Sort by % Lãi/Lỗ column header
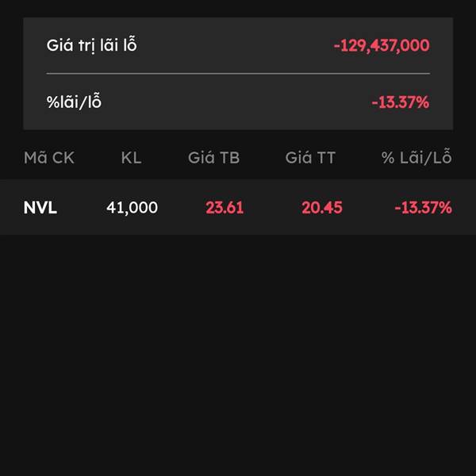 [x=416, y=157]
